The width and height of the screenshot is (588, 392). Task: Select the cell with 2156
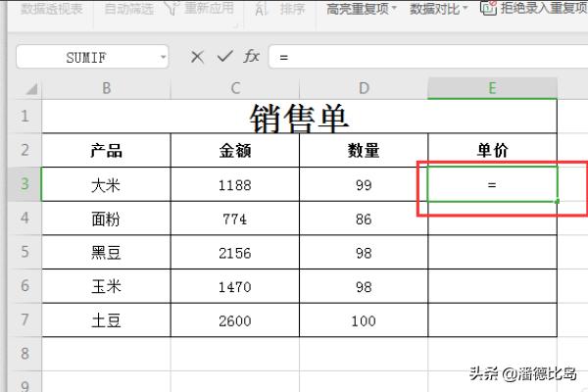[x=235, y=252]
